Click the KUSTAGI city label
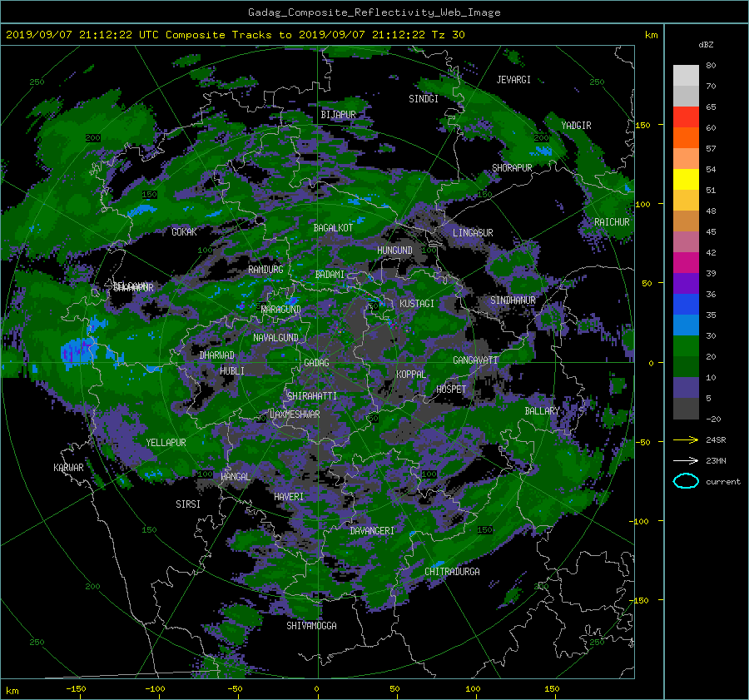This screenshot has width=749, height=700. pyautogui.click(x=417, y=304)
